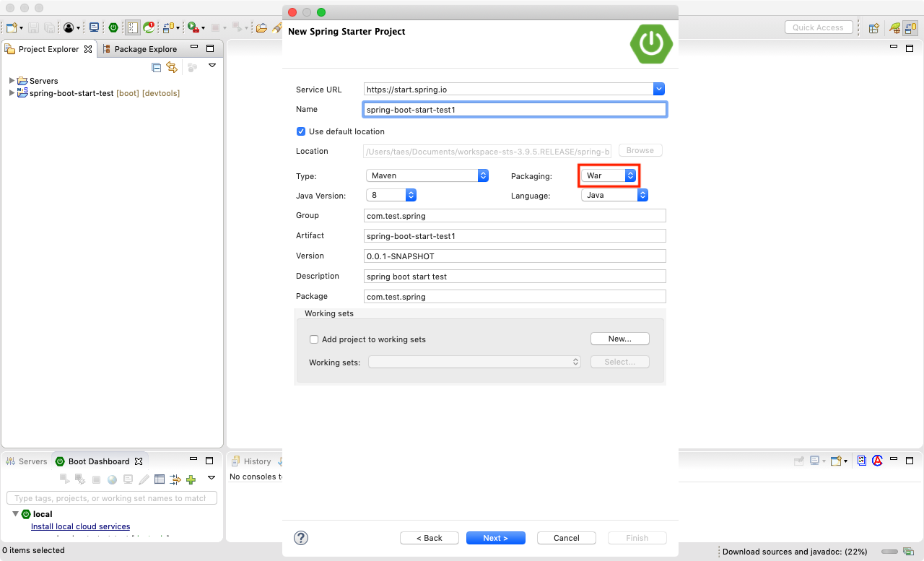This screenshot has width=924, height=561.
Task: Switch to the Spring perspective leaf icon
Action: click(x=895, y=27)
